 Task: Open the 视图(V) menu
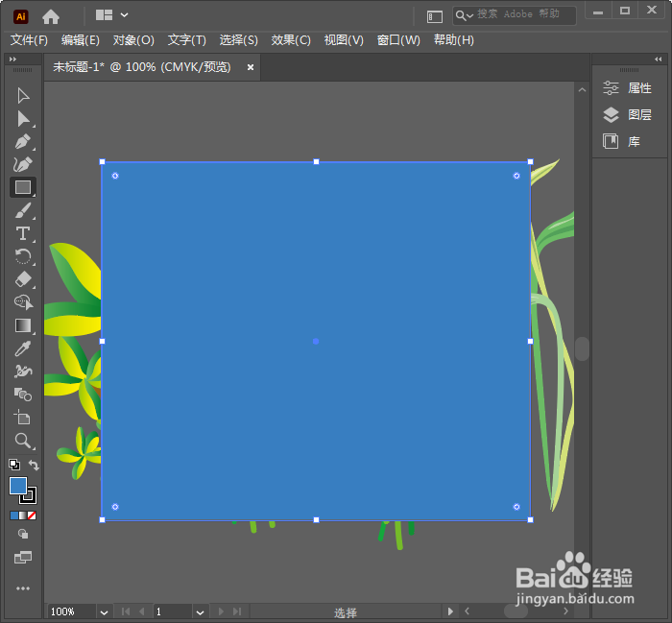[344, 40]
